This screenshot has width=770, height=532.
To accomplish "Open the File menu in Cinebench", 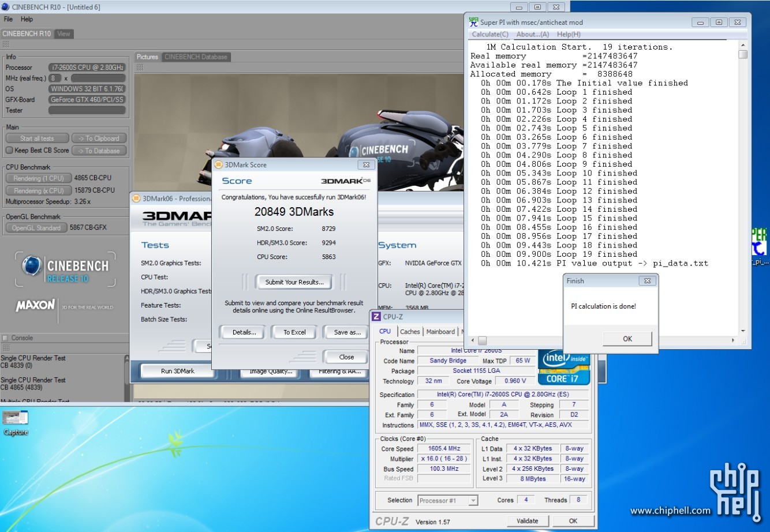I will tap(9, 19).
